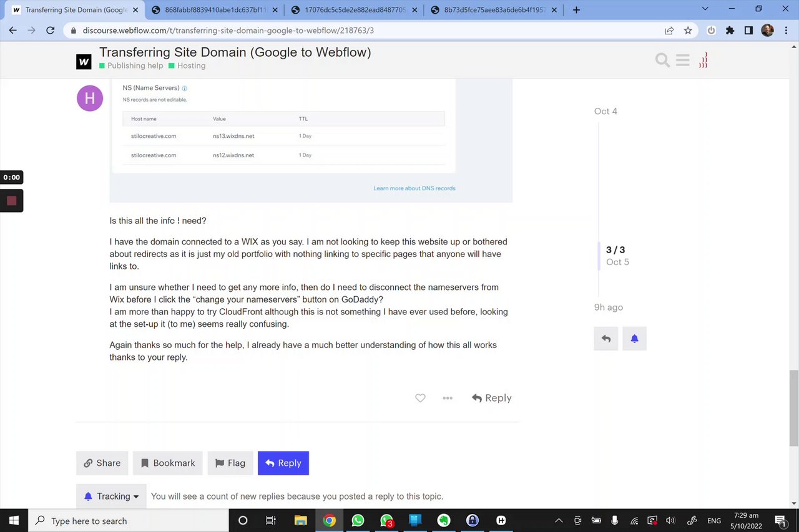
Task: Click the volume speaker tray icon
Action: click(x=671, y=521)
